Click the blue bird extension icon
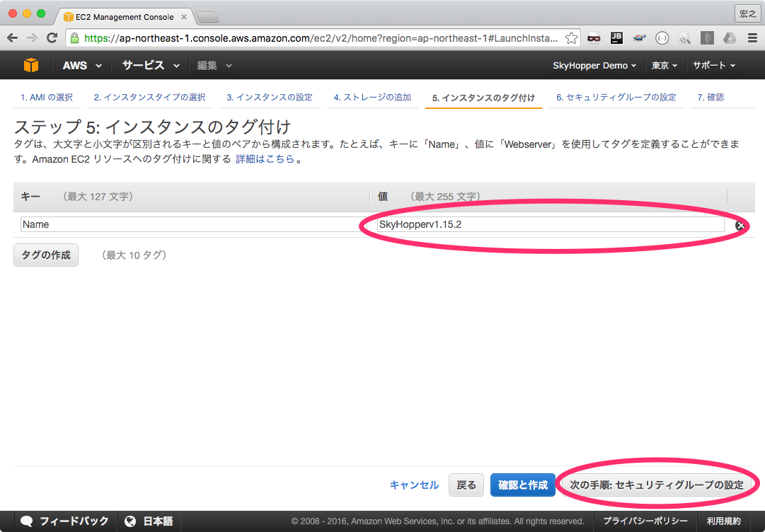The width and height of the screenshot is (765, 532). [x=639, y=38]
